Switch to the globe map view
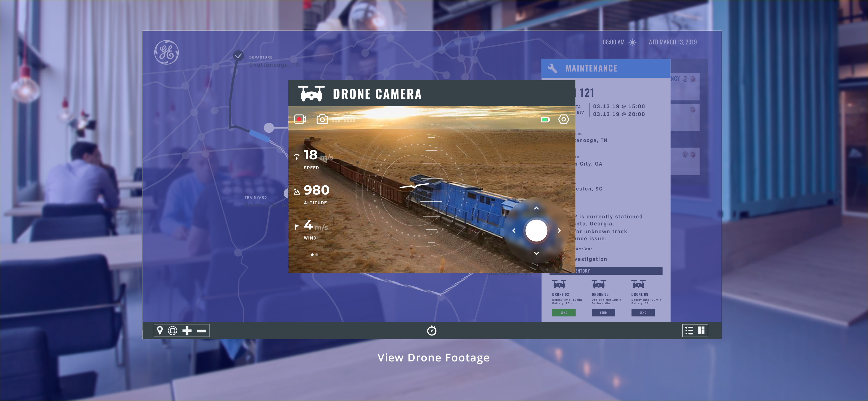868x401 pixels. coord(173,330)
